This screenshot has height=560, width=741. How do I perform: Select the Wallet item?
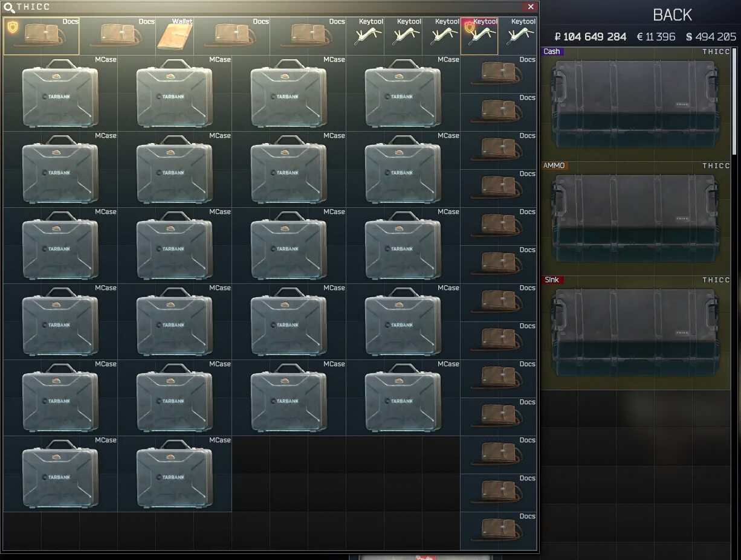point(175,36)
